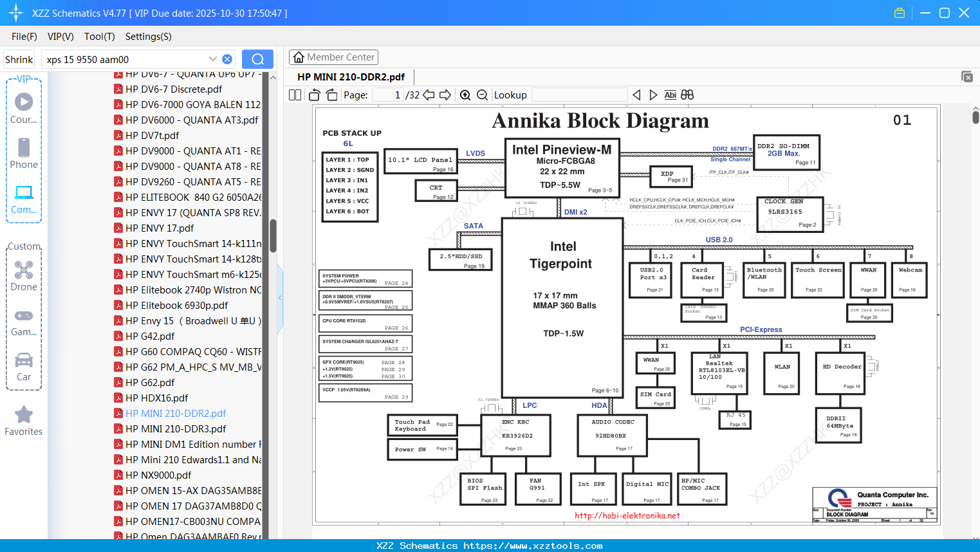Open HP G42.pdf
This screenshot has width=980, height=552.
(x=150, y=336)
